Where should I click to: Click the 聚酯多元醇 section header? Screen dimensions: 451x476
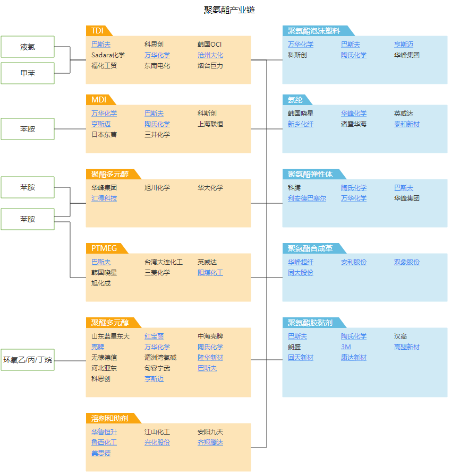(x=113, y=174)
